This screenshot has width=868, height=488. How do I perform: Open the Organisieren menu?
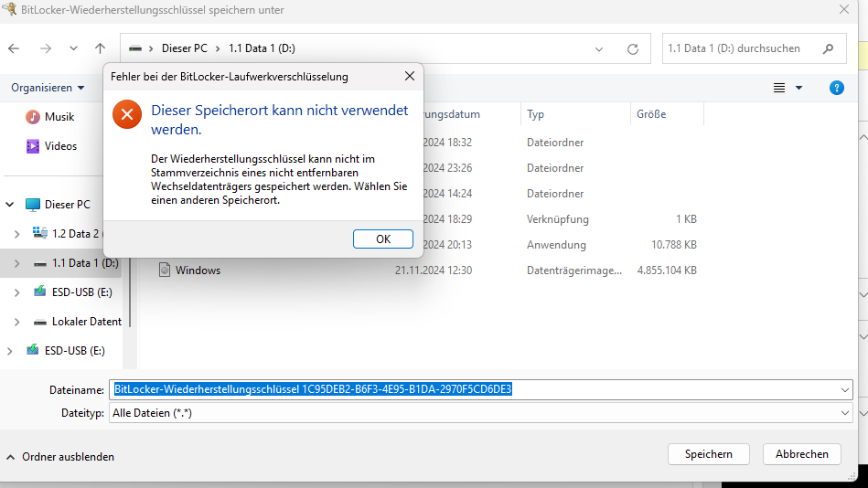[x=48, y=88]
